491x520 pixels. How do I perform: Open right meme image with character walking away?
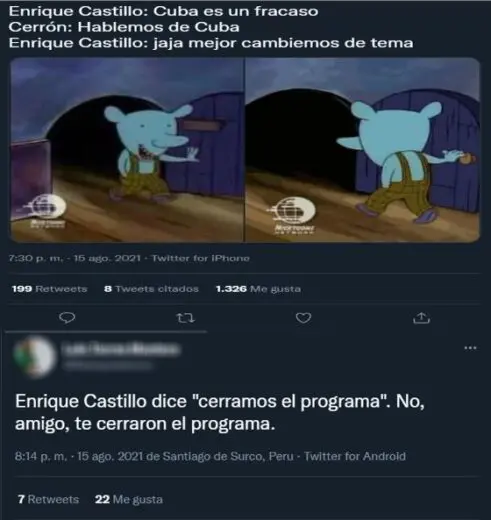pos(363,150)
